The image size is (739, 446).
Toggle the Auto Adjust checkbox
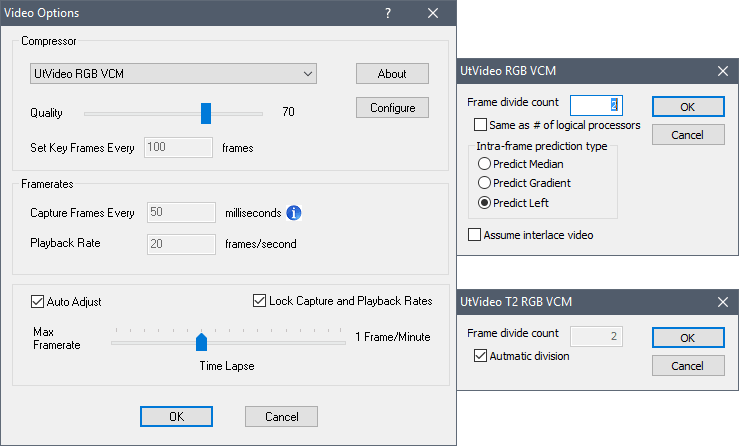(38, 301)
